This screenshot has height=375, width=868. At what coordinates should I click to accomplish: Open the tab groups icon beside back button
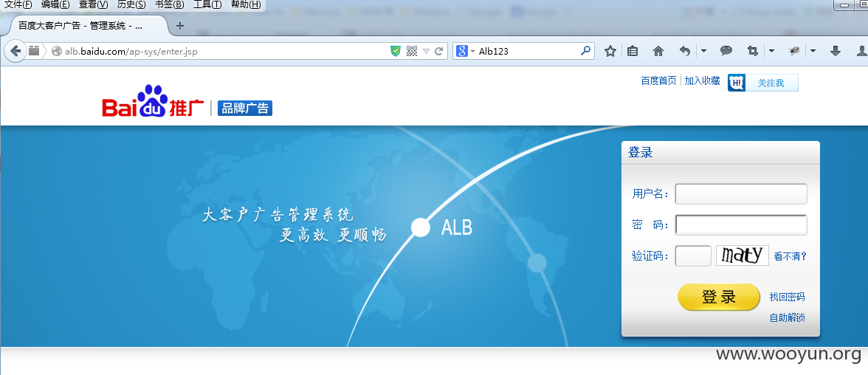(x=34, y=51)
